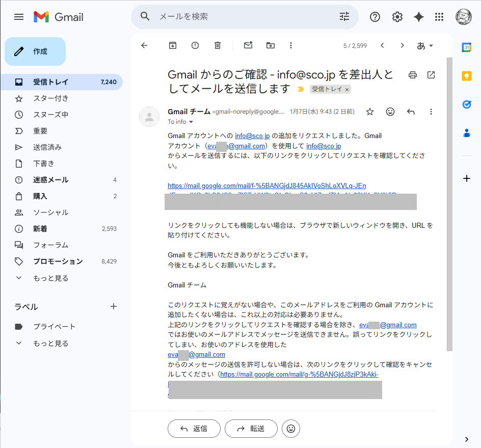Screen dimensions: 481x448
Task: Open the toolbar overflow three-dot menu
Action: click(x=290, y=45)
